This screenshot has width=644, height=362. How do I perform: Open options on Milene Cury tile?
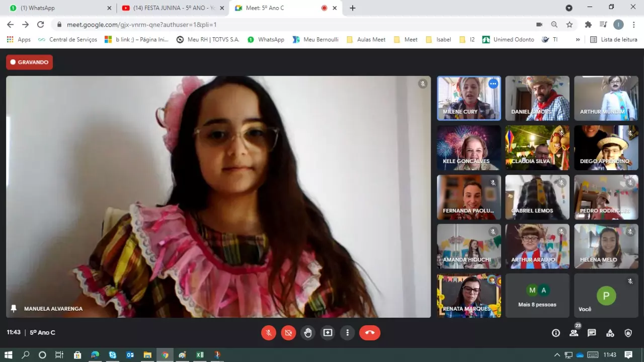(493, 84)
